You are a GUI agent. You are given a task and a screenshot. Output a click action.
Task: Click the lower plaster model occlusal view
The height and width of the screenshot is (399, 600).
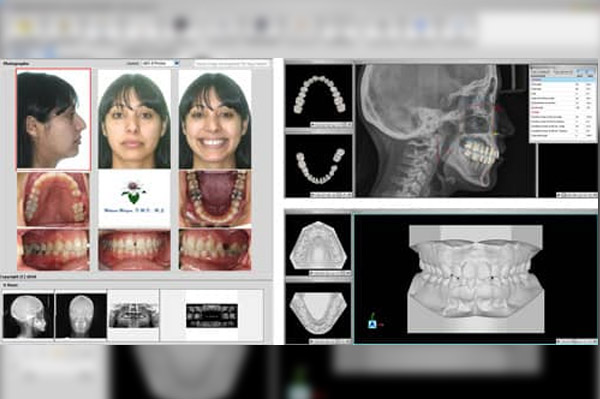318,313
